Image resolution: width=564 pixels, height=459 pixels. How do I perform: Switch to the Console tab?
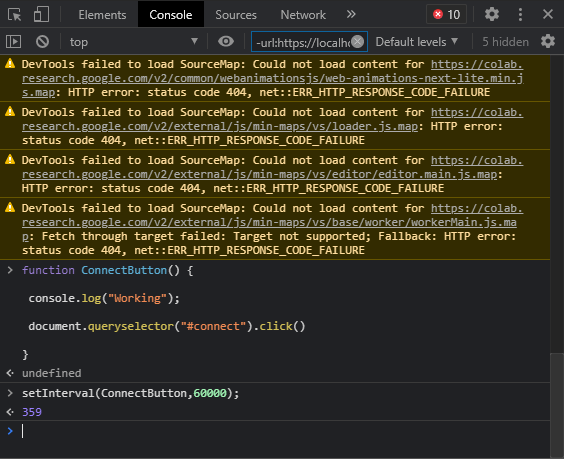(x=171, y=15)
